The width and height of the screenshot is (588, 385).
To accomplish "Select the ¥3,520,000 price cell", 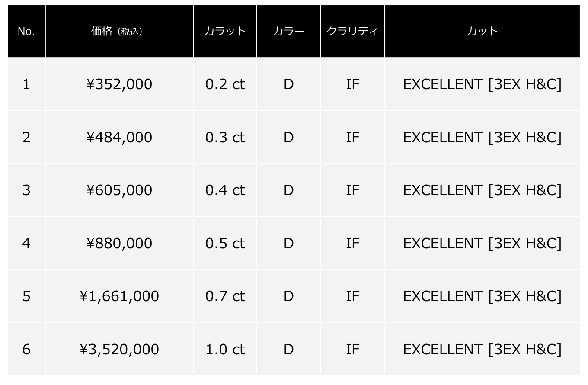I will point(119,350).
